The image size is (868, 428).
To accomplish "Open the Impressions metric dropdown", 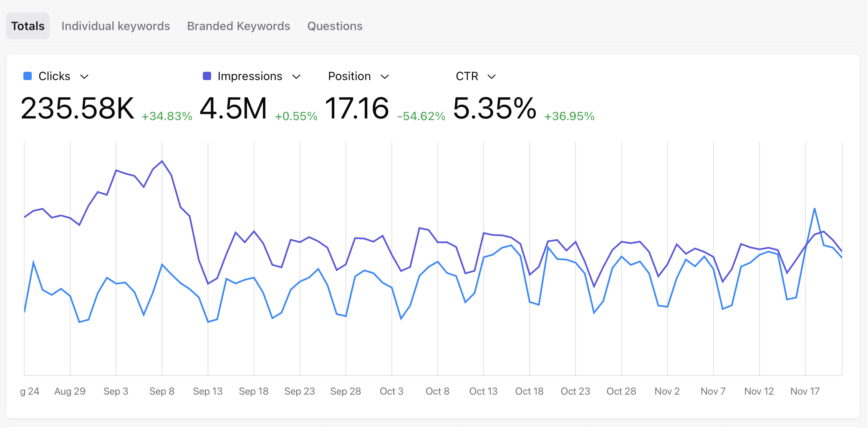I will coord(296,76).
